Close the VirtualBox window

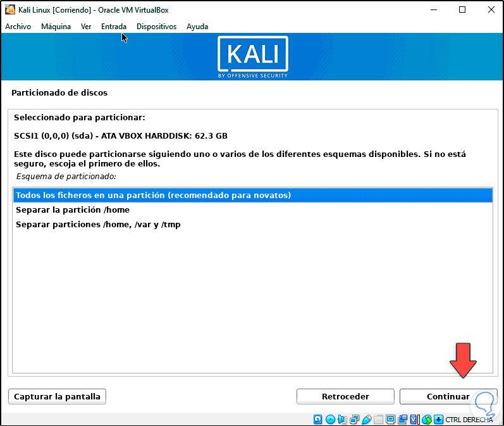491,9
